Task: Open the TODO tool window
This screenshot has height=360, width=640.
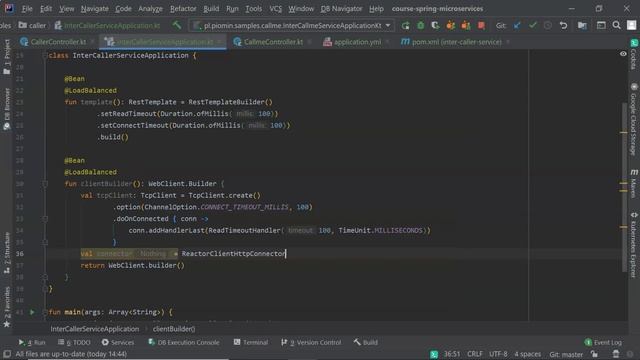Action: click(x=74, y=342)
